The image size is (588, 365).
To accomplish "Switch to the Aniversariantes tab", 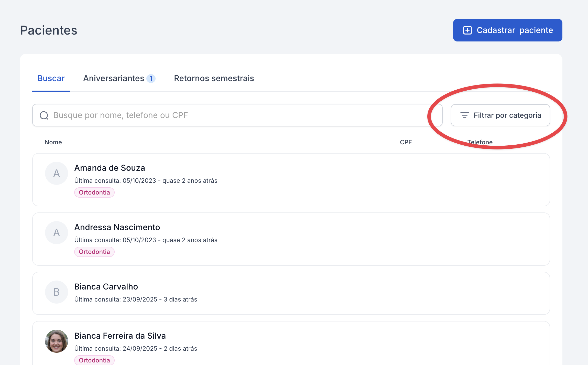I will pyautogui.click(x=114, y=78).
